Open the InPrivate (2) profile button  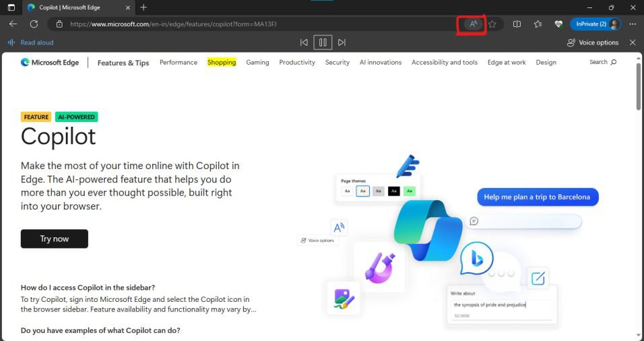pyautogui.click(x=595, y=24)
